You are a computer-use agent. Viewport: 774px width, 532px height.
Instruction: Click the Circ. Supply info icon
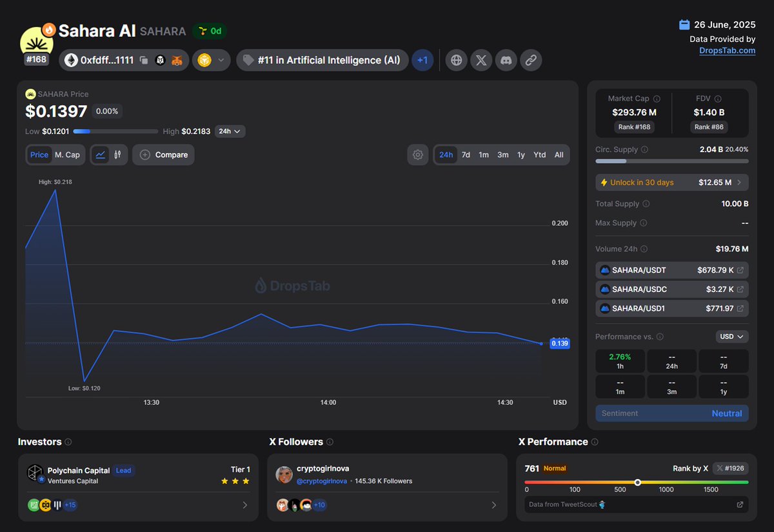pyautogui.click(x=645, y=150)
